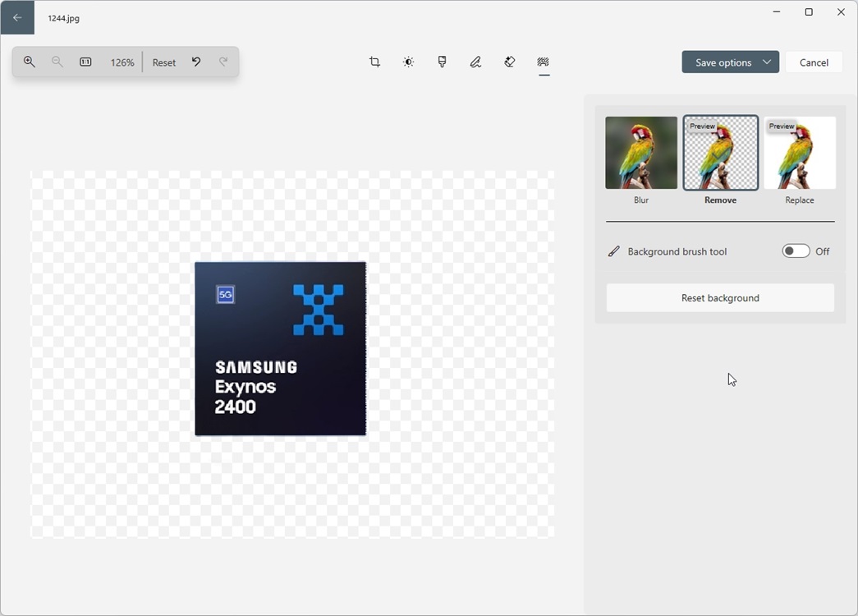Select the Replace background preview
Image resolution: width=858 pixels, height=616 pixels.
pos(799,152)
